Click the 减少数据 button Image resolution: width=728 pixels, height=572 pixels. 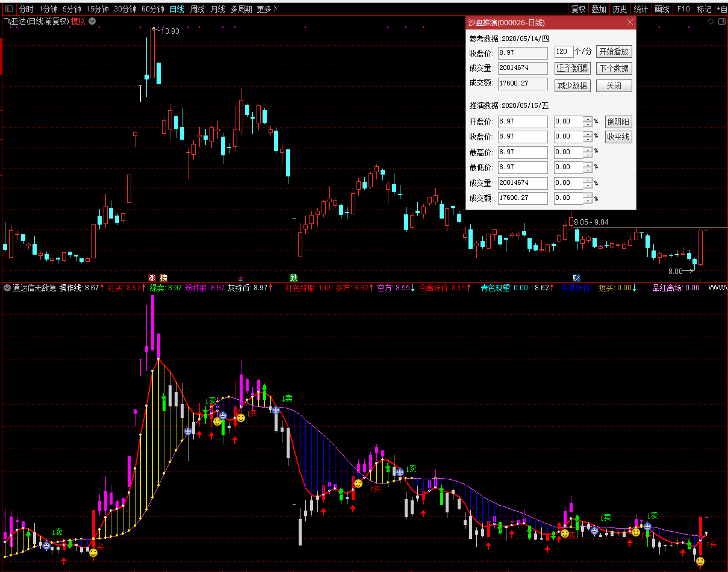point(573,86)
